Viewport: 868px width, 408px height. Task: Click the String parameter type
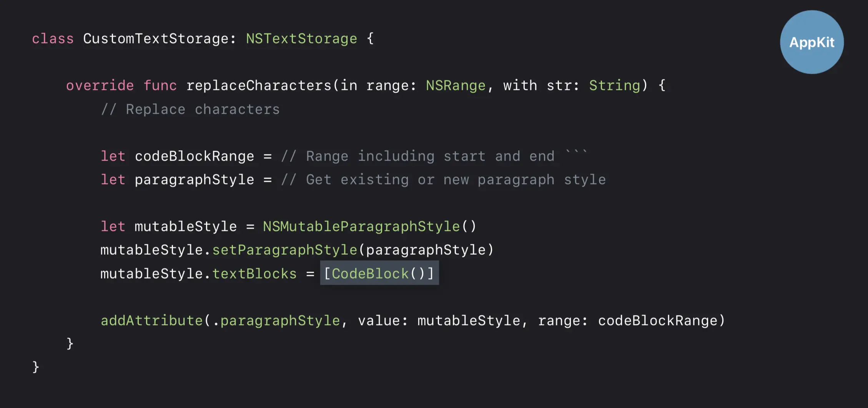tap(615, 85)
